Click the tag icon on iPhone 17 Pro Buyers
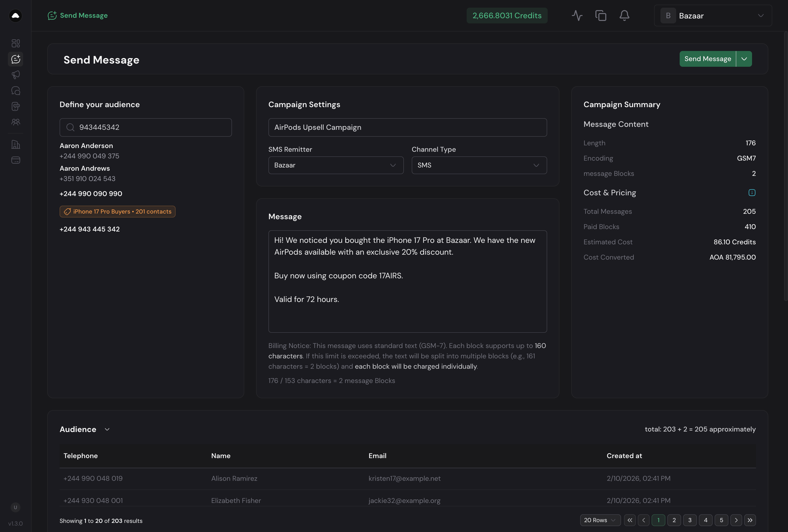The height and width of the screenshot is (532, 788). click(x=67, y=212)
